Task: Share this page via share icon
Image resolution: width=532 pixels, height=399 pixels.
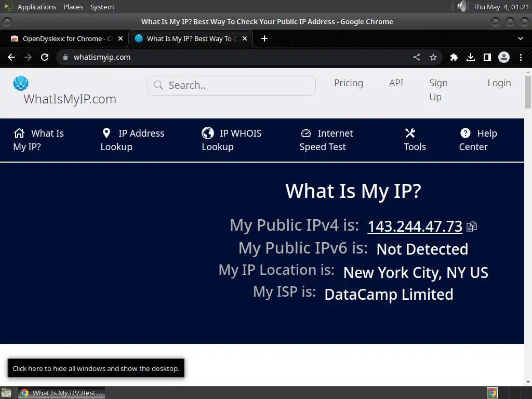Action: coord(417,57)
